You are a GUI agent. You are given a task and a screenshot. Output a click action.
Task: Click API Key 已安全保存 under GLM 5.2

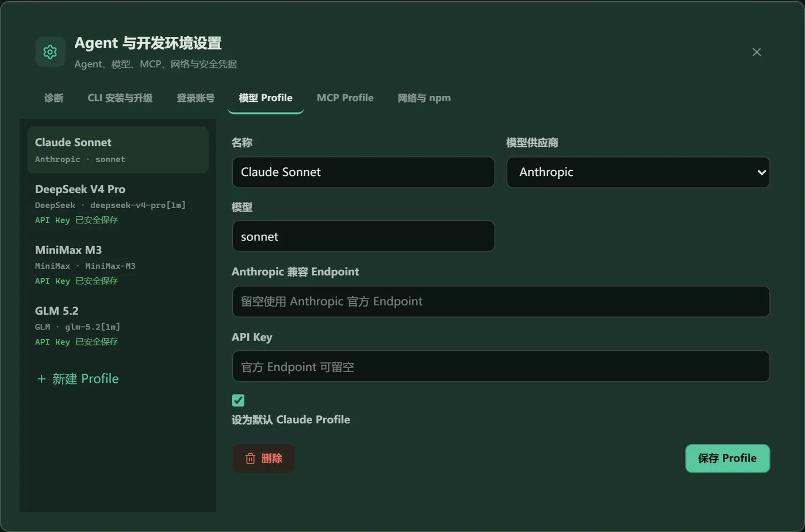coord(76,342)
